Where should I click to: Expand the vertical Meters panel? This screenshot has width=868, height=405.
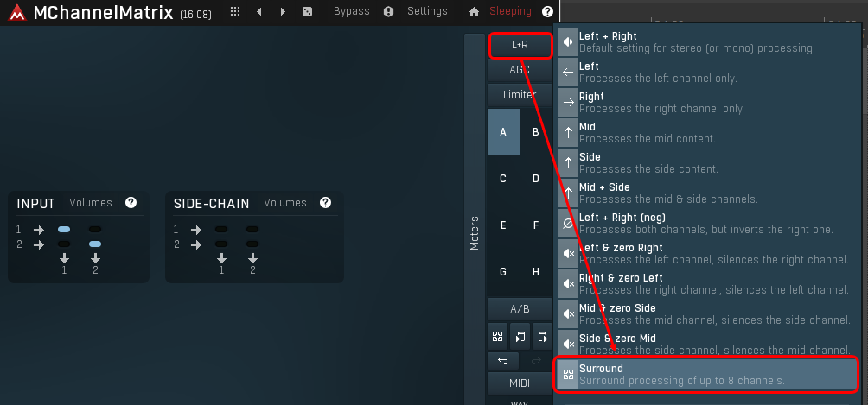(475, 219)
